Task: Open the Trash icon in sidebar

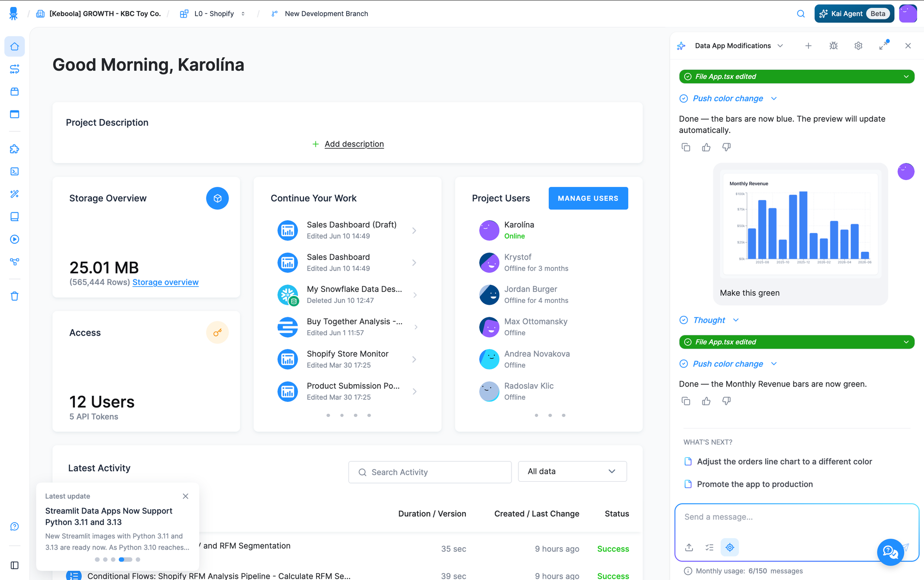Action: (15, 296)
